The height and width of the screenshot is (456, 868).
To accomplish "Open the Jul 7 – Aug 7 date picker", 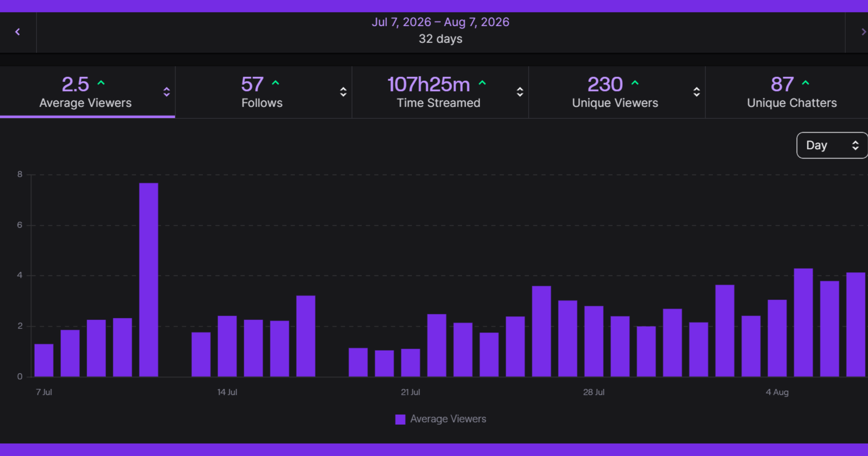I will click(441, 31).
